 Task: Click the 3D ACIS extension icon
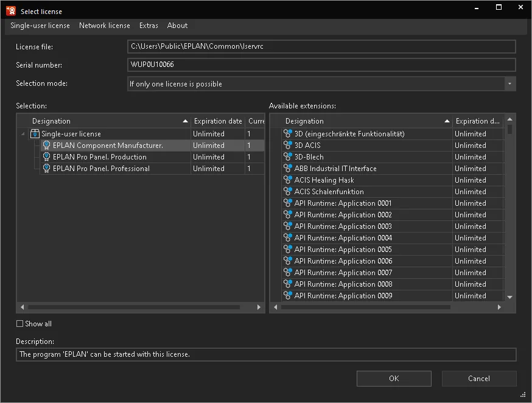288,145
